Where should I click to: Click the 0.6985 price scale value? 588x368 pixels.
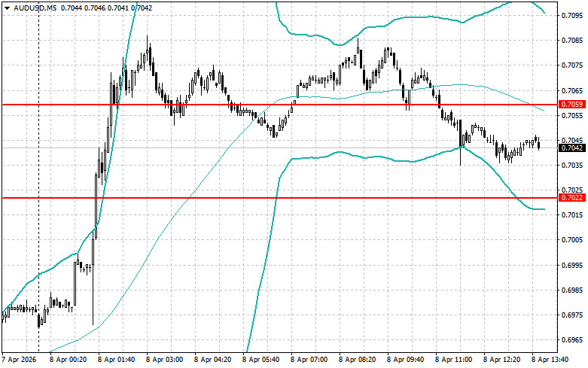click(572, 290)
